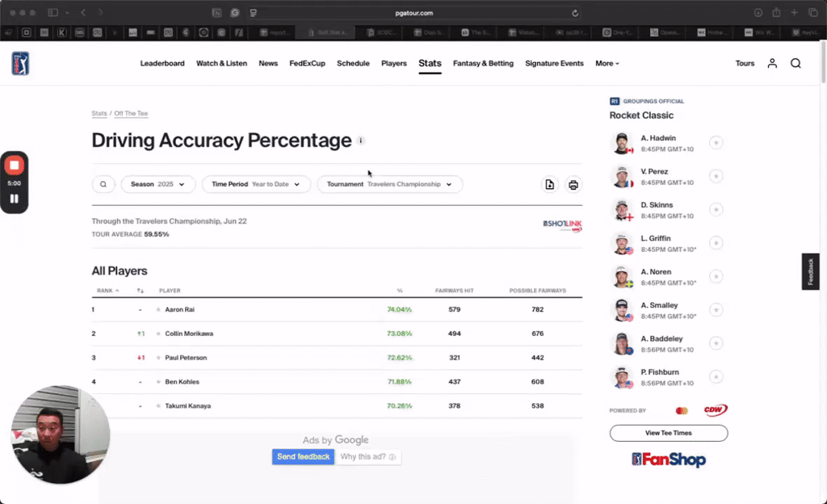Open Safari downloads
Screen dimensions: 827x504
pos(758,13)
